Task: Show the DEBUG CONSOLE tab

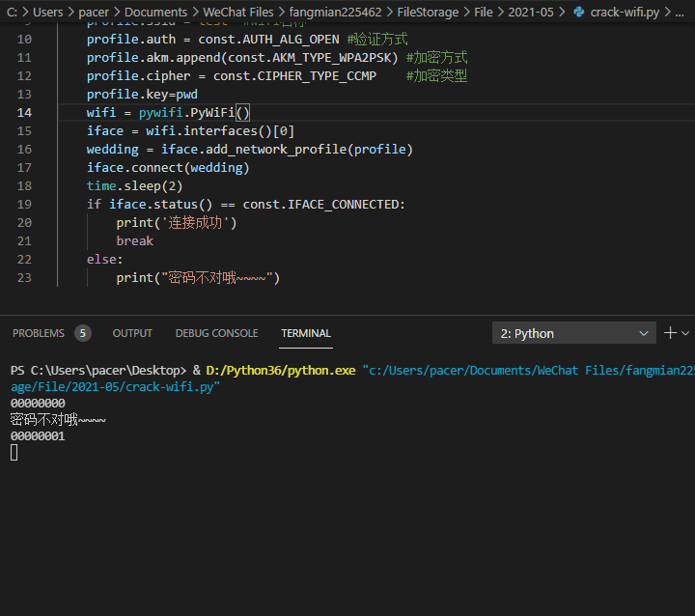Action: coord(216,333)
